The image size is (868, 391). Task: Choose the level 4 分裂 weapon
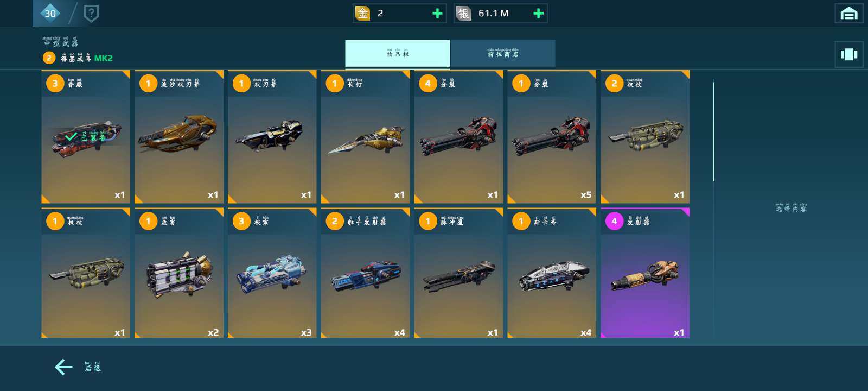point(458,137)
